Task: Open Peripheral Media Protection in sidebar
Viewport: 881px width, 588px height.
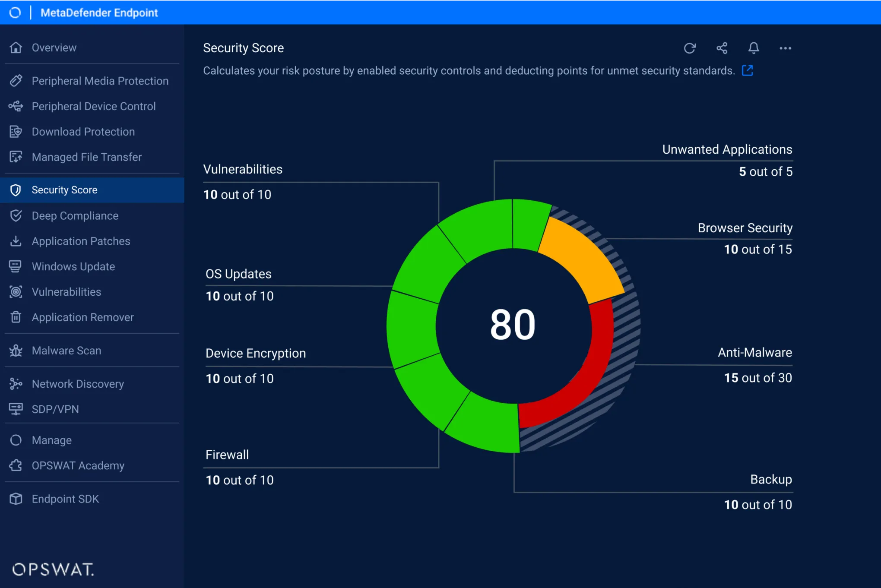Action: coord(100,81)
